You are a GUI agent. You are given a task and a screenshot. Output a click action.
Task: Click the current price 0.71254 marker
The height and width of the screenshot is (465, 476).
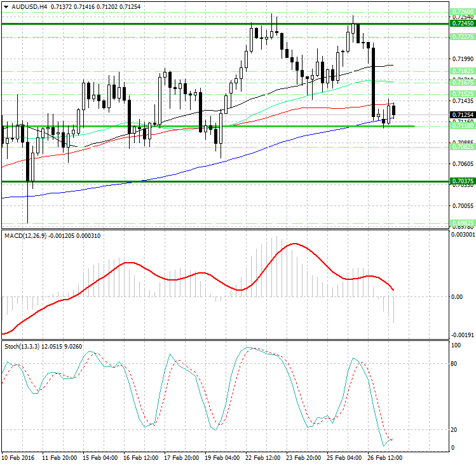click(x=461, y=115)
